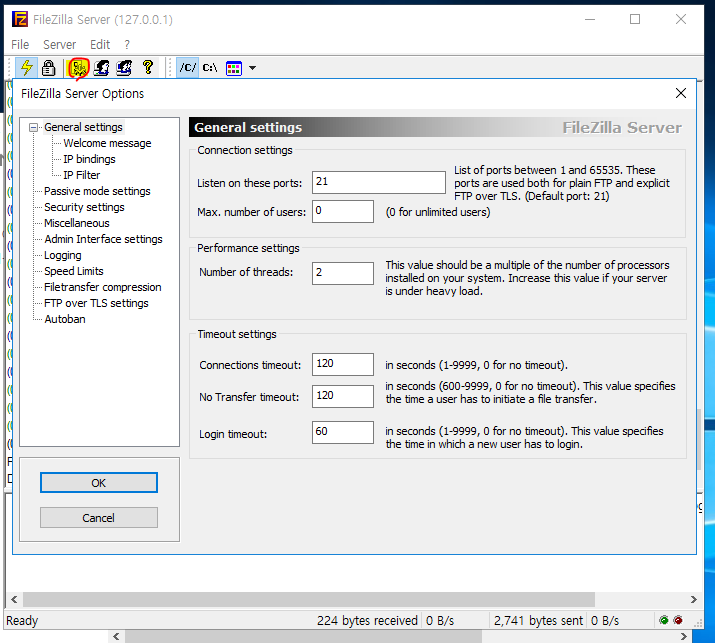Viewport: 715px width, 643px height.
Task: Click the Number of threads field
Action: 343,273
